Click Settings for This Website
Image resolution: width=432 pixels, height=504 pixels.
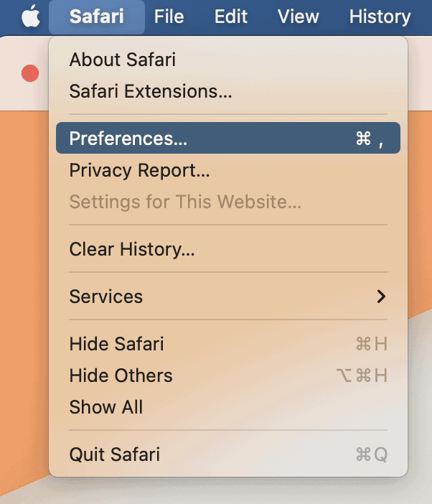(184, 202)
